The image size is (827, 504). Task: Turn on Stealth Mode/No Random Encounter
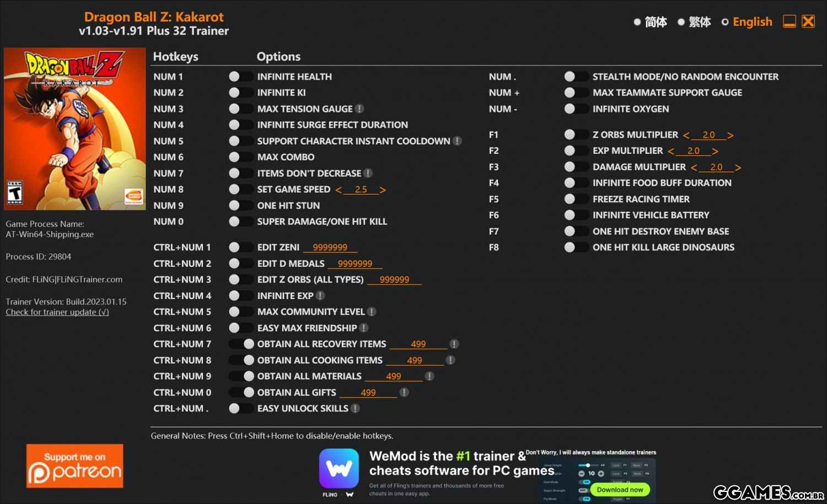(x=576, y=77)
